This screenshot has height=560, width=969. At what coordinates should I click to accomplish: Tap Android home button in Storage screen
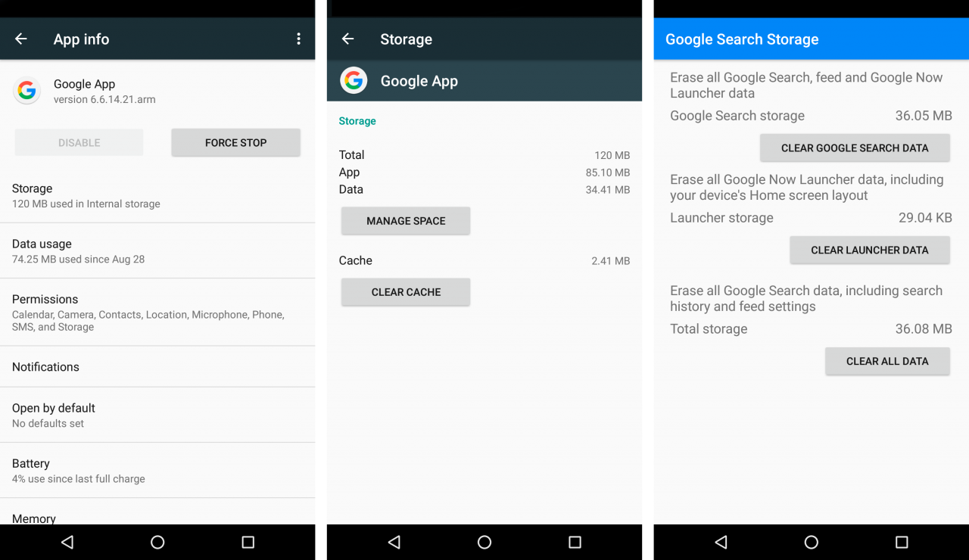point(484,542)
